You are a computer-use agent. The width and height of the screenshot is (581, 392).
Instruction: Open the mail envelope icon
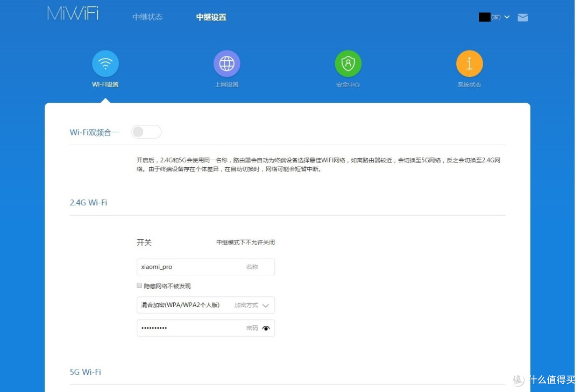523,17
